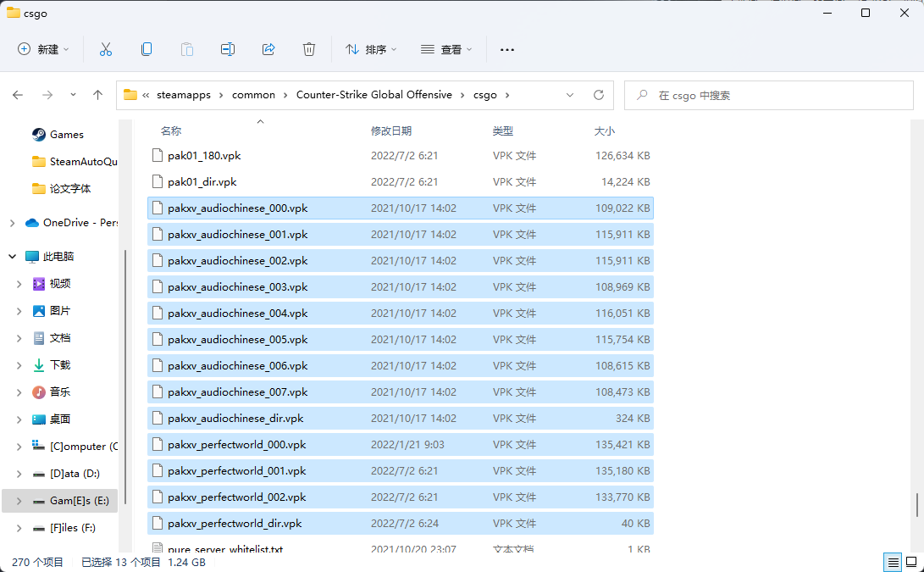
Task: Open the 新建 new item menu
Action: 44,49
